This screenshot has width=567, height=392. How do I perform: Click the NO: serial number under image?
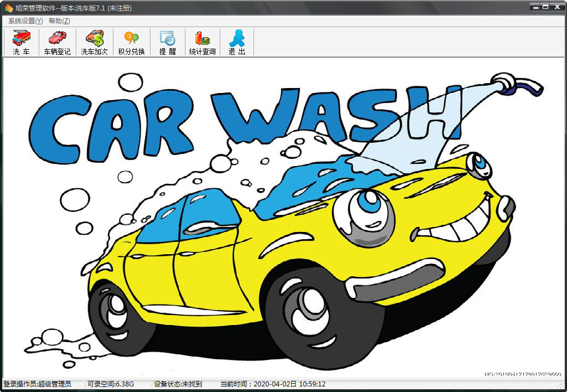523,374
